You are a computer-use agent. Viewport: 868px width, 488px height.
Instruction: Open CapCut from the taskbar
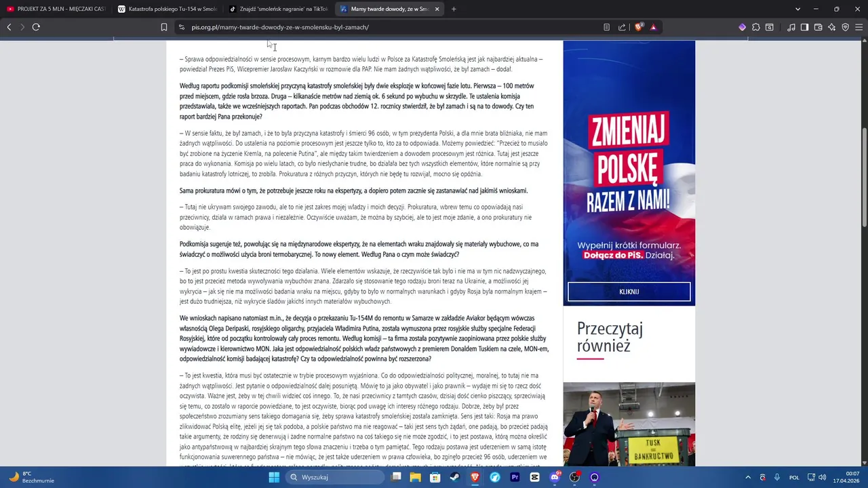click(534, 477)
